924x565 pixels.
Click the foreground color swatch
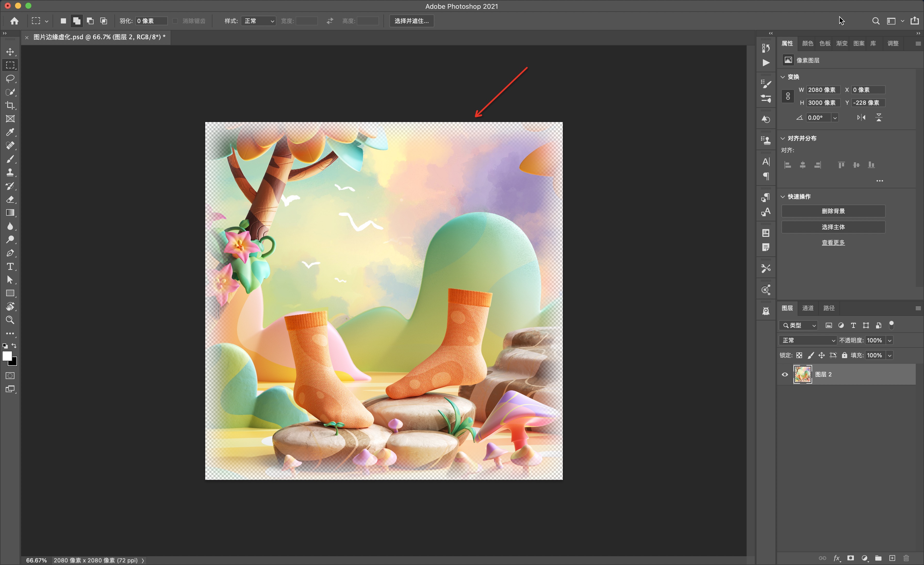[x=7, y=356]
